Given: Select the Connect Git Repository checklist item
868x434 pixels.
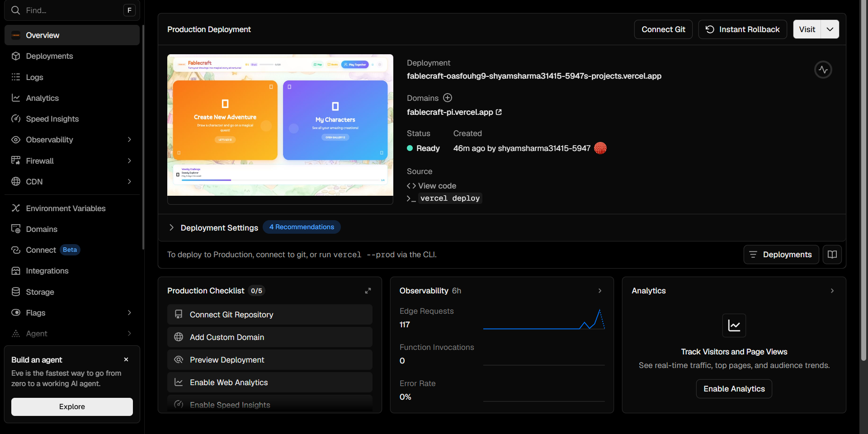Looking at the screenshot, I should click(270, 315).
